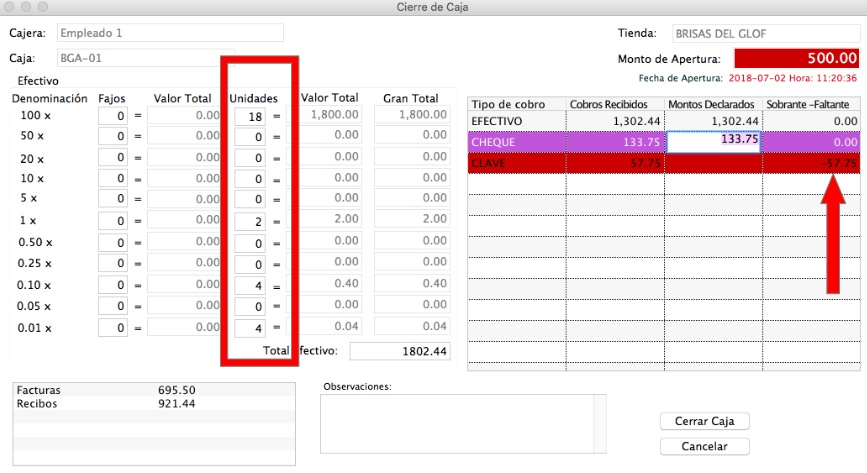Screen dimensions: 867x473
Task: Click the Gran Total 0.04 field
Action: (x=412, y=326)
